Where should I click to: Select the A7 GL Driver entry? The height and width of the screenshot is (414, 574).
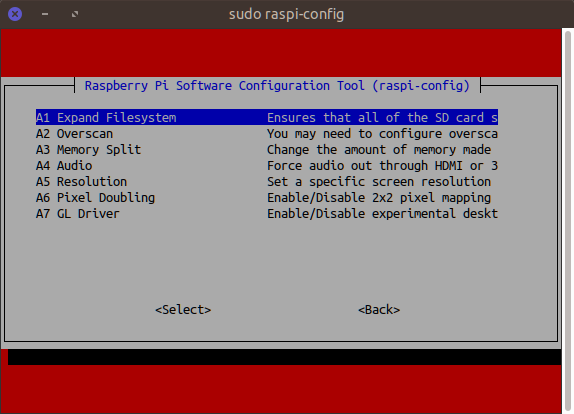pos(267,214)
